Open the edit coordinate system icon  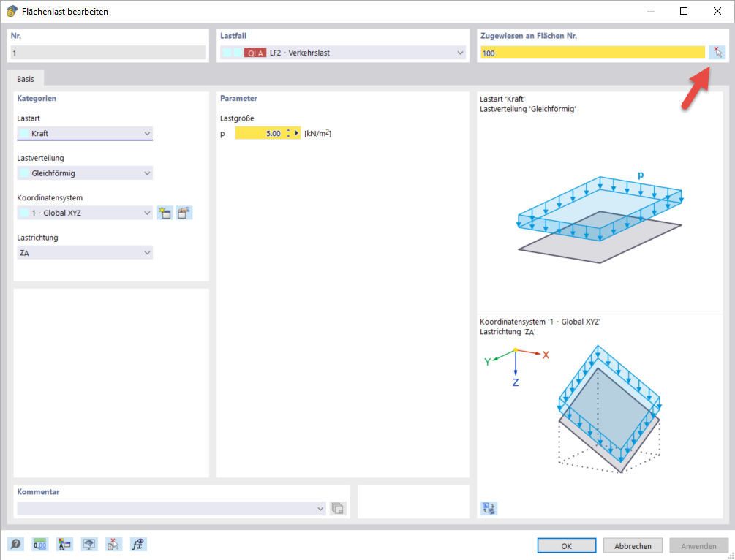[184, 212]
